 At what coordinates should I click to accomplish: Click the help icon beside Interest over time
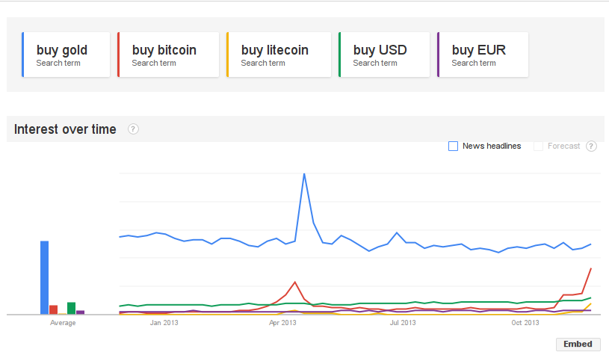coord(133,129)
